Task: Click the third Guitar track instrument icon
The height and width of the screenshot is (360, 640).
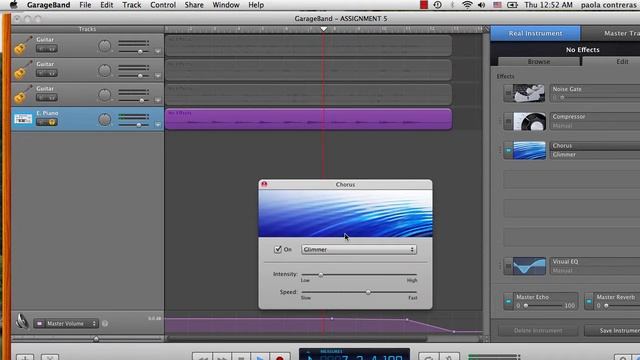Action: click(22, 94)
